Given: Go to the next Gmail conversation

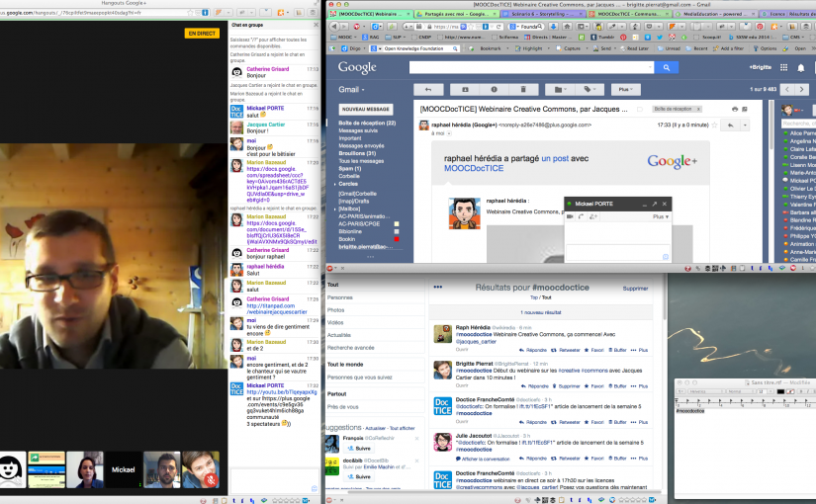Looking at the screenshot, I should 802,90.
